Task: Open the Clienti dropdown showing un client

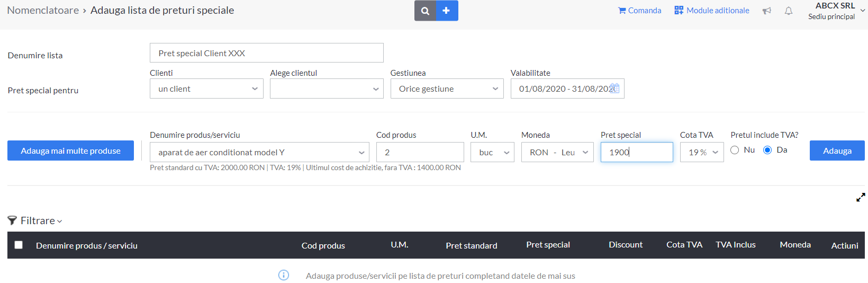Action: [206, 89]
